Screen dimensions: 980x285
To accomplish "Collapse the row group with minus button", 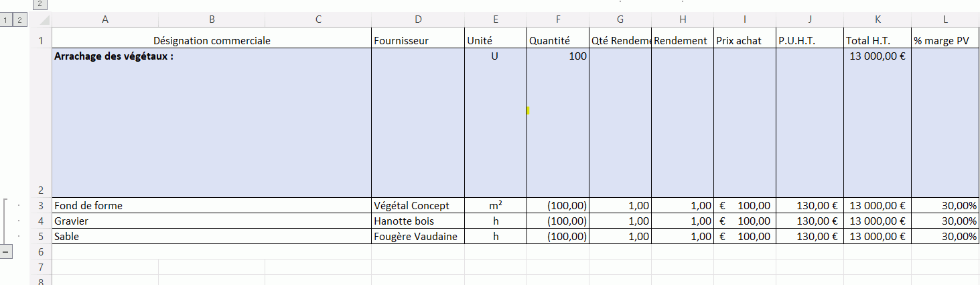I will pos(6,251).
